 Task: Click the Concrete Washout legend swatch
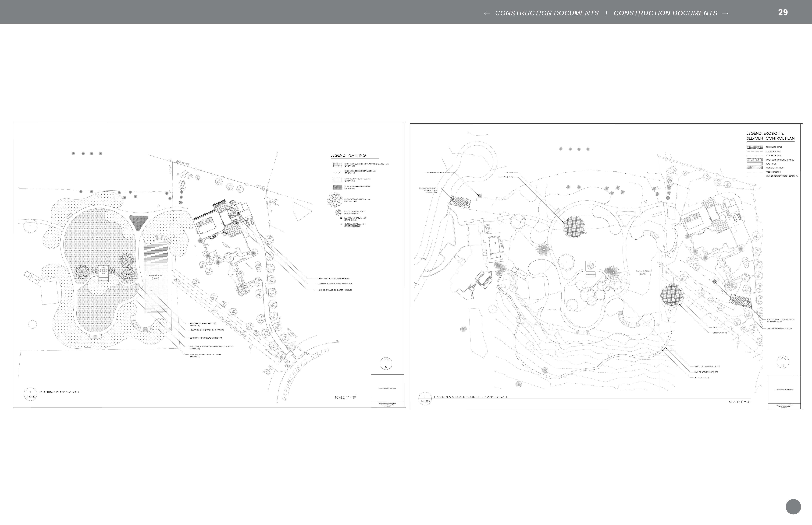pos(755,168)
